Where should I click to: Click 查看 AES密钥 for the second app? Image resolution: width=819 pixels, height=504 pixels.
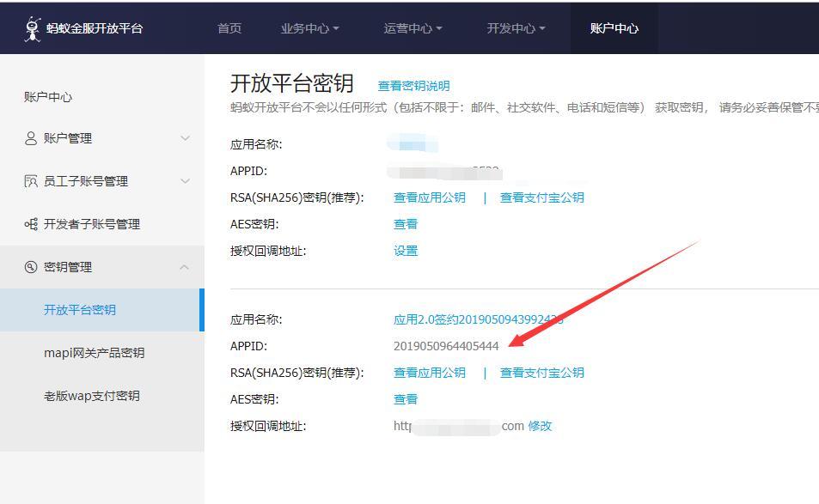406,399
